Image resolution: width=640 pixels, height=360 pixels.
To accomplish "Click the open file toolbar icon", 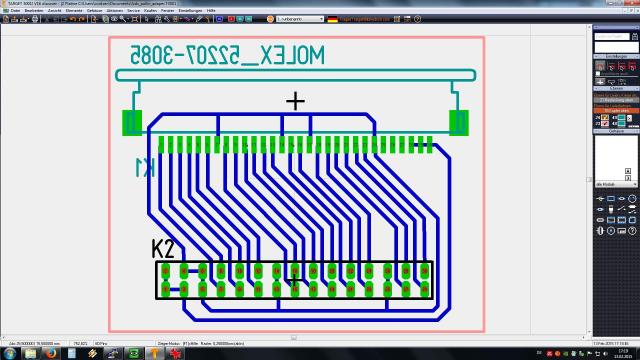I will (15, 19).
